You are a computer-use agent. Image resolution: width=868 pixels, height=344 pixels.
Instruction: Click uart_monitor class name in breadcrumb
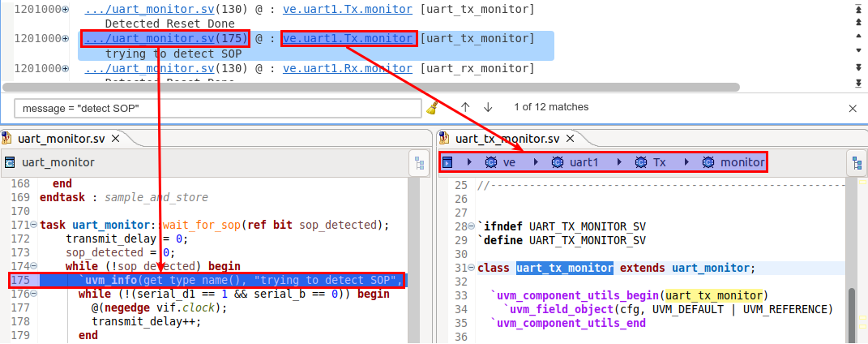coord(58,163)
